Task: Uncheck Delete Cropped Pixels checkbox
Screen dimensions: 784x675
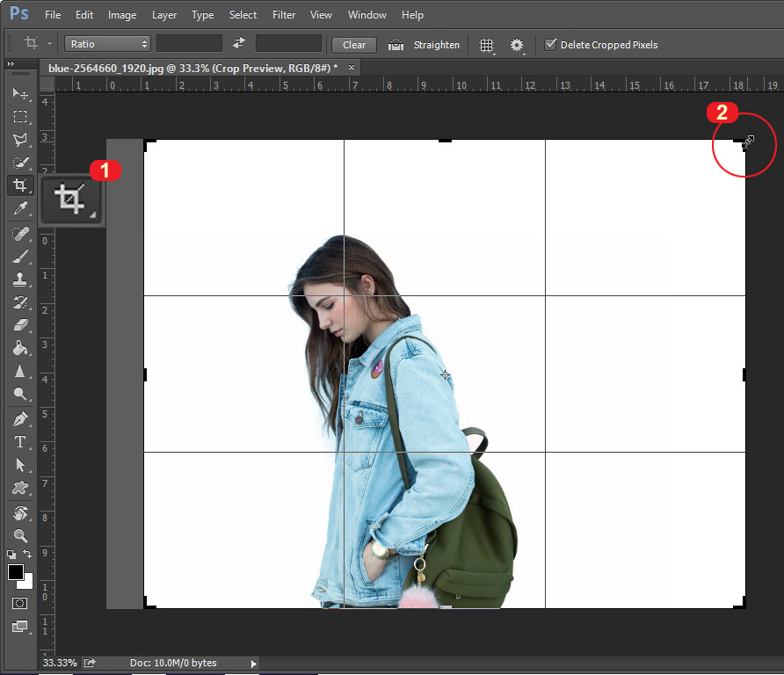Action: tap(551, 45)
